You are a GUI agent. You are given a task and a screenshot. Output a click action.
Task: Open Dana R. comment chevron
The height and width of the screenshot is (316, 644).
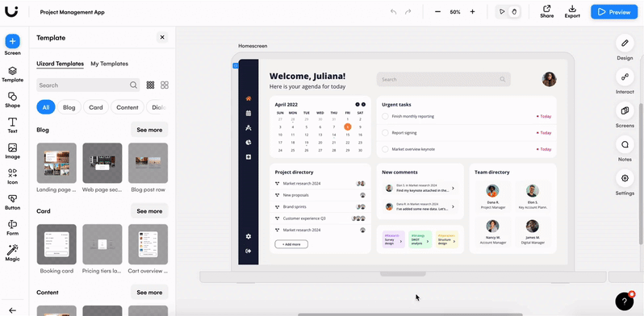(453, 206)
